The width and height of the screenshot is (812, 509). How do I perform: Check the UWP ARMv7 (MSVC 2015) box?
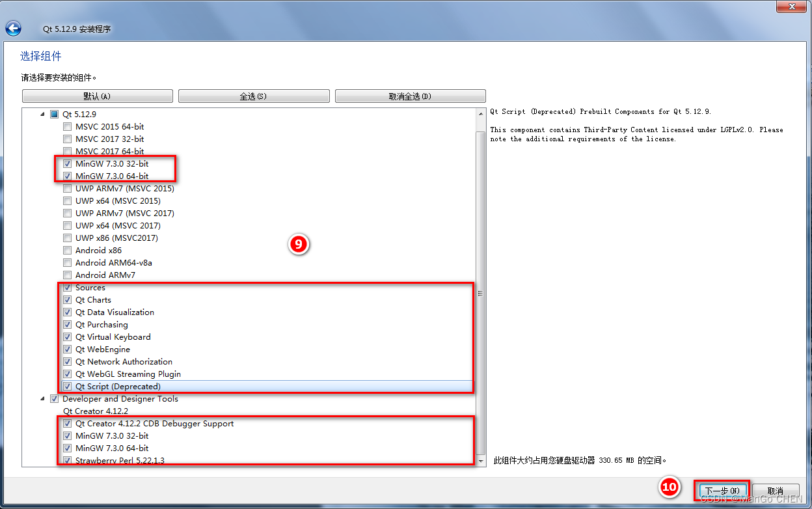[68, 188]
